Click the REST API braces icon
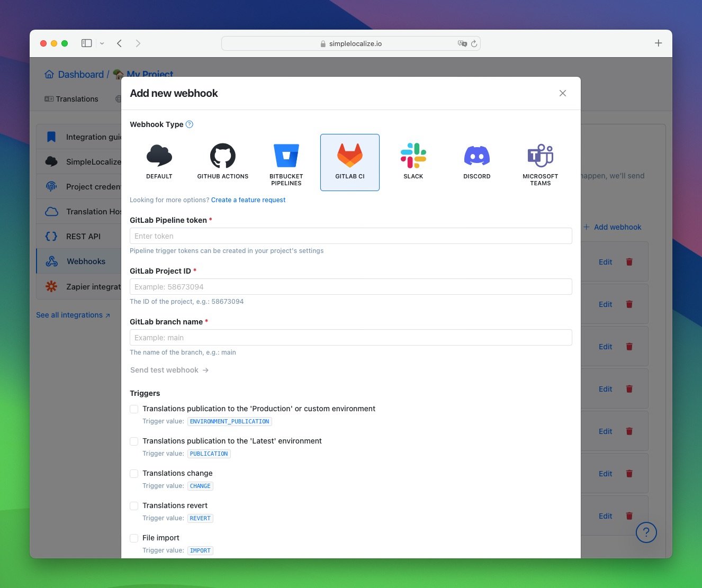 click(x=51, y=237)
